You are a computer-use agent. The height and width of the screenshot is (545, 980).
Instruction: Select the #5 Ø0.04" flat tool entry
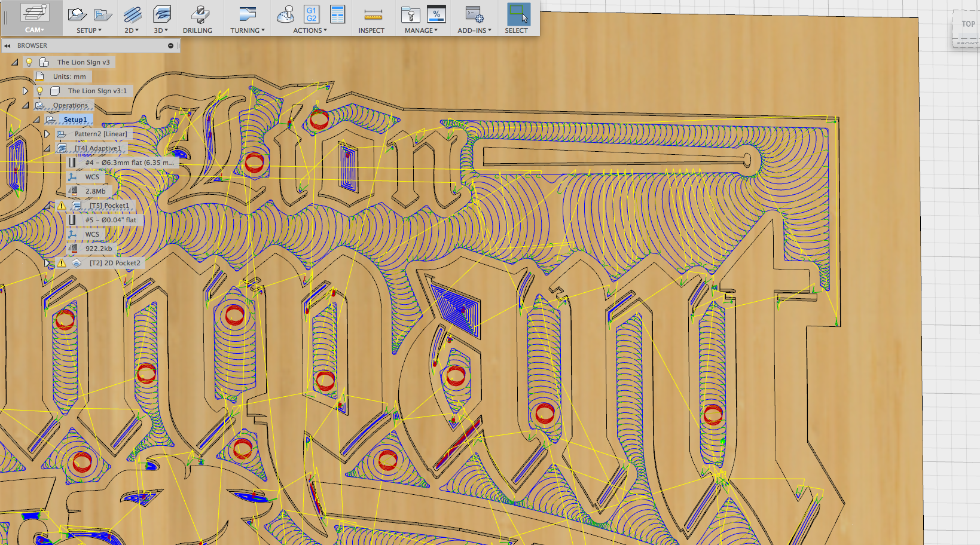[111, 220]
